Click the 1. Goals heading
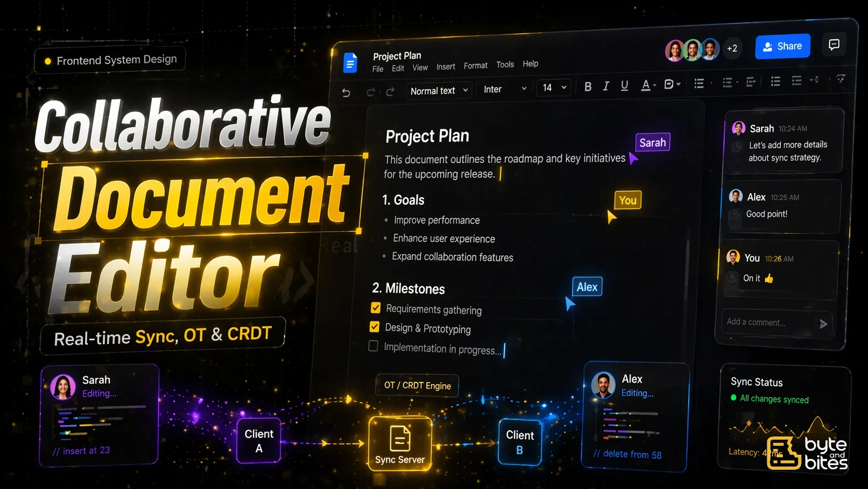 click(403, 200)
